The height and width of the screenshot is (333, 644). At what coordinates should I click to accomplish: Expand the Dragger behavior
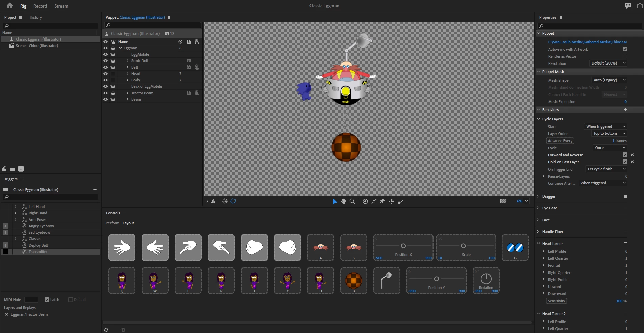pyautogui.click(x=538, y=196)
